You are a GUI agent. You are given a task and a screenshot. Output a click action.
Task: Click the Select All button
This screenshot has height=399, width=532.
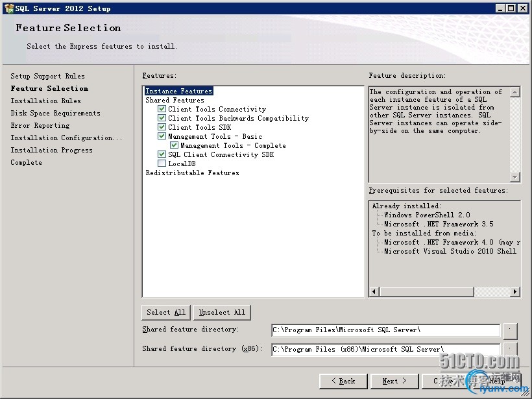coord(166,313)
